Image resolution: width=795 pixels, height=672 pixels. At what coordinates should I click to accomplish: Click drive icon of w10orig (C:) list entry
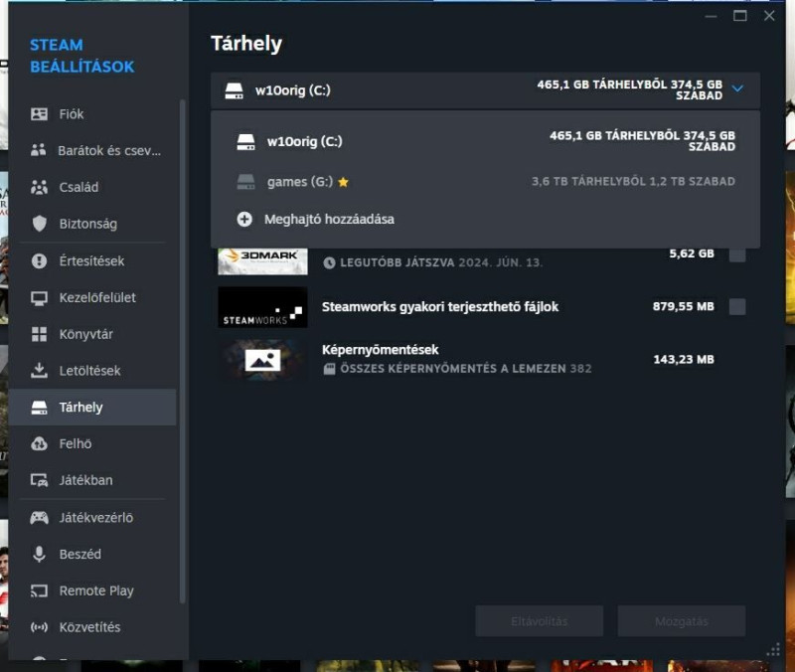[245, 141]
